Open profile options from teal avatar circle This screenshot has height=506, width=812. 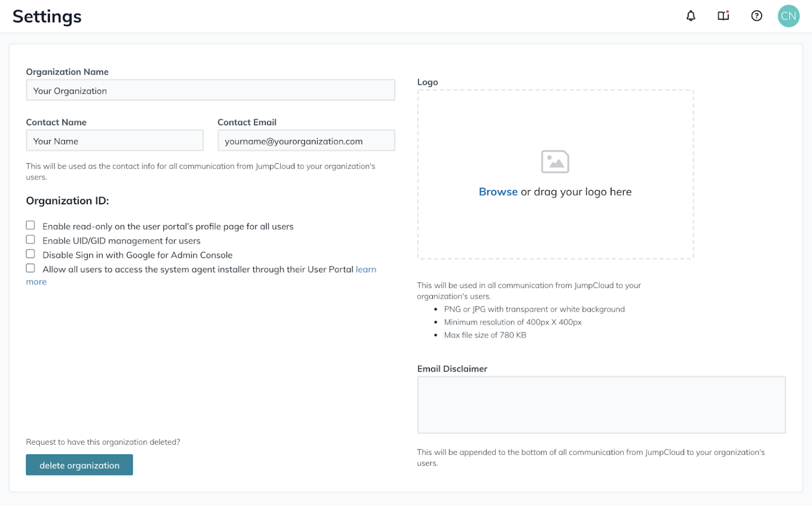pyautogui.click(x=788, y=16)
